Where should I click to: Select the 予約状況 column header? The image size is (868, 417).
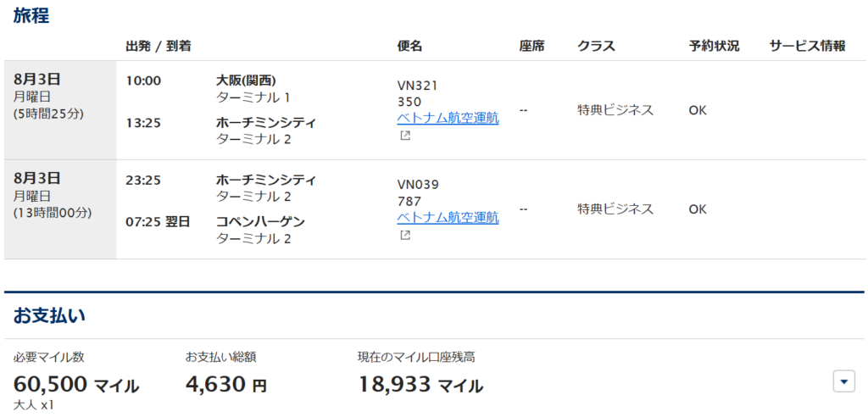coord(714,46)
